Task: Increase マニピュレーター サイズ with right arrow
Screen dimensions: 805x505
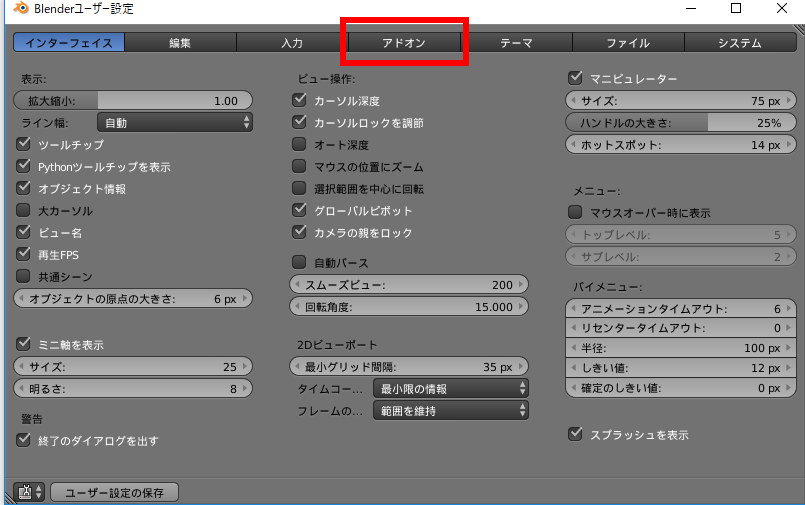Action: click(789, 101)
